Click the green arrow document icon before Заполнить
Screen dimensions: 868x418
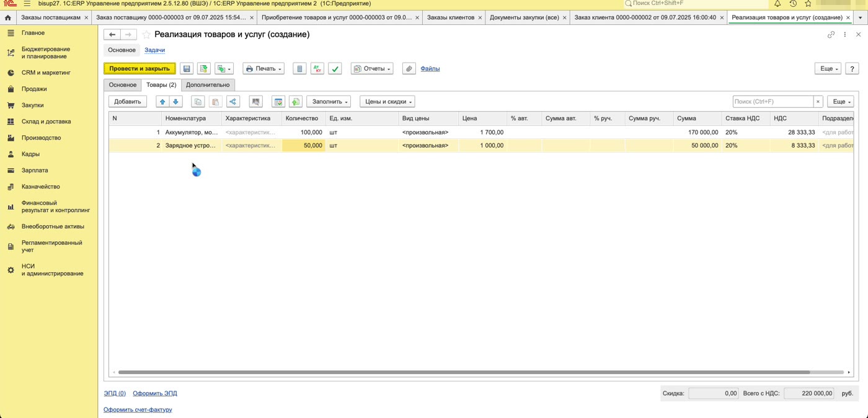tap(296, 102)
